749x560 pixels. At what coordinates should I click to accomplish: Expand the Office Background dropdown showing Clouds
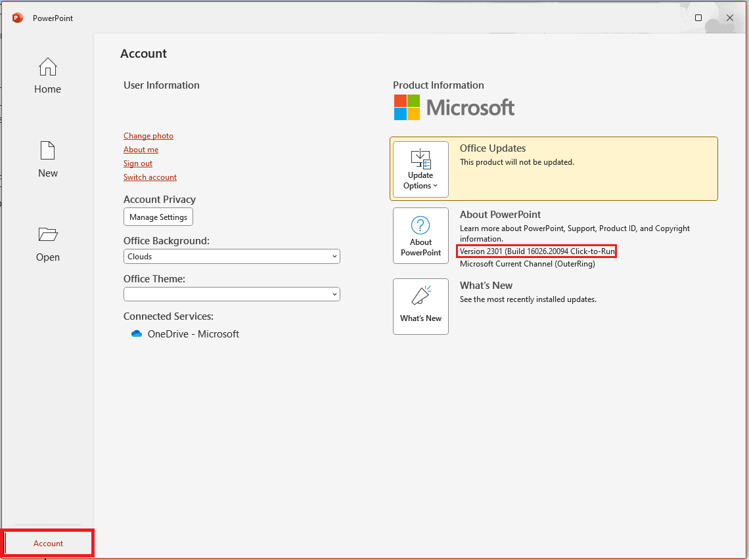coord(232,257)
